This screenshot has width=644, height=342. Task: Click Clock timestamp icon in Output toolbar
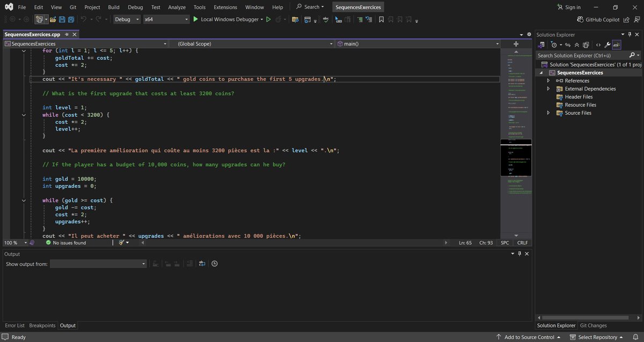click(215, 264)
